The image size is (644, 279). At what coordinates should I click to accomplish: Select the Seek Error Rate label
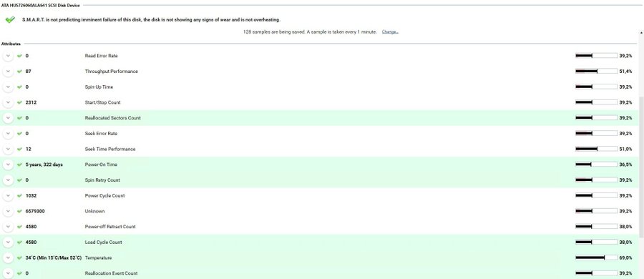[x=101, y=134]
